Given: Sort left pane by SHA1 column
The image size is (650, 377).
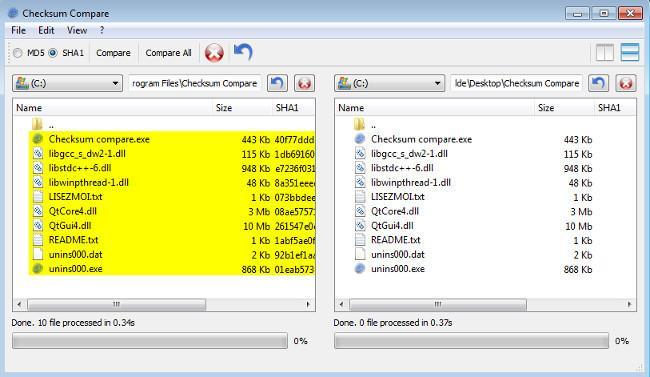Looking at the screenshot, I should [293, 108].
